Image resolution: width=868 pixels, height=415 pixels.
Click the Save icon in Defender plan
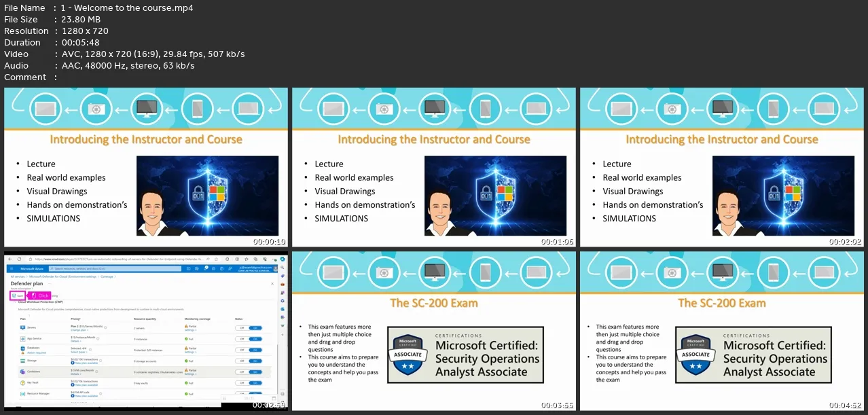point(14,295)
